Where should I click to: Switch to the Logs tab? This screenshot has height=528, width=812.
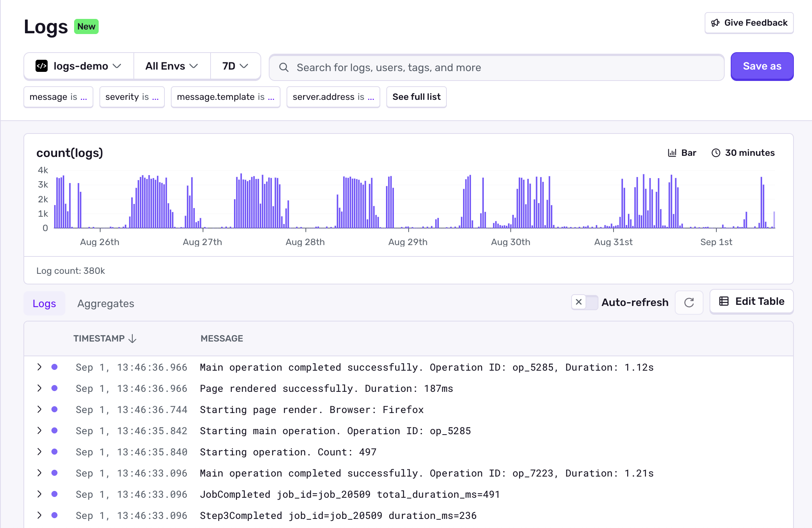[x=44, y=303]
